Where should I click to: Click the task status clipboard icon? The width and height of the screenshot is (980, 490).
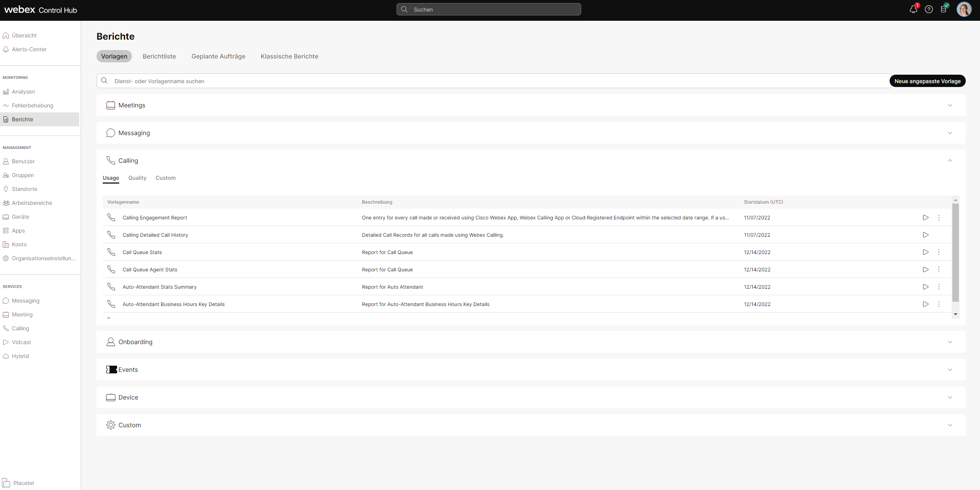(944, 9)
